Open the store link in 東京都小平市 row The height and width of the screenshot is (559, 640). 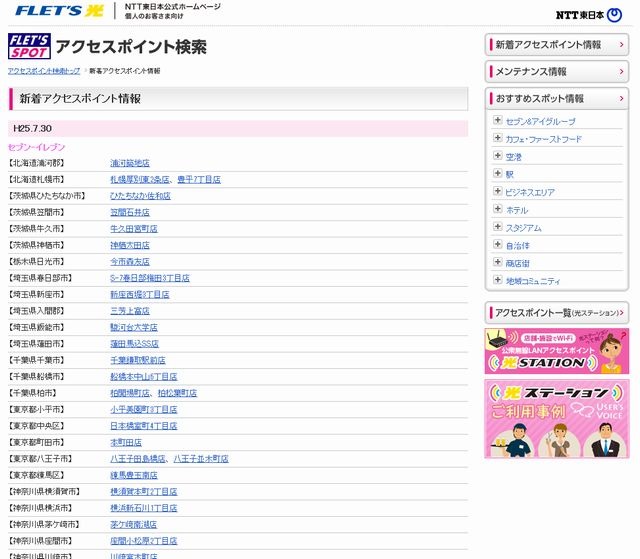click(x=144, y=410)
